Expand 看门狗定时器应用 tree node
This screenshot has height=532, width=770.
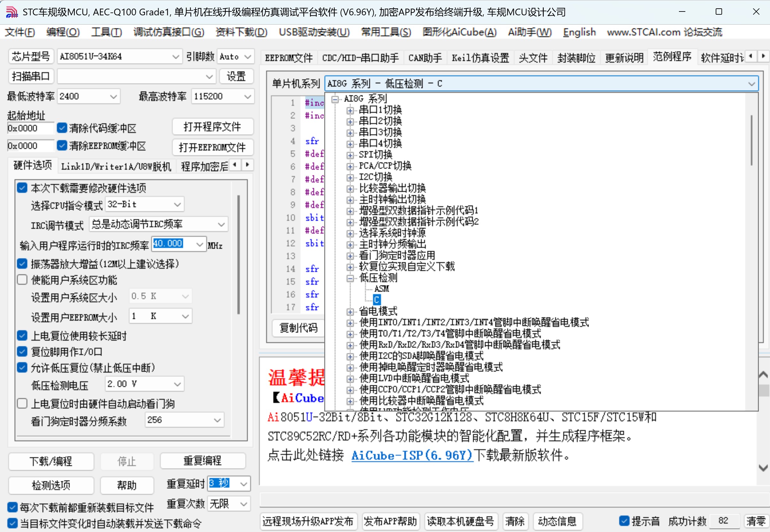tap(350, 256)
